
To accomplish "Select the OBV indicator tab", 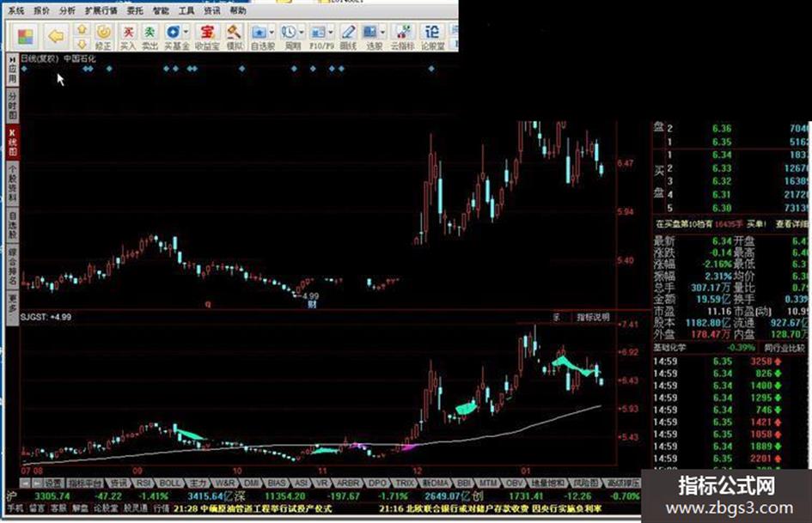I will [x=514, y=483].
